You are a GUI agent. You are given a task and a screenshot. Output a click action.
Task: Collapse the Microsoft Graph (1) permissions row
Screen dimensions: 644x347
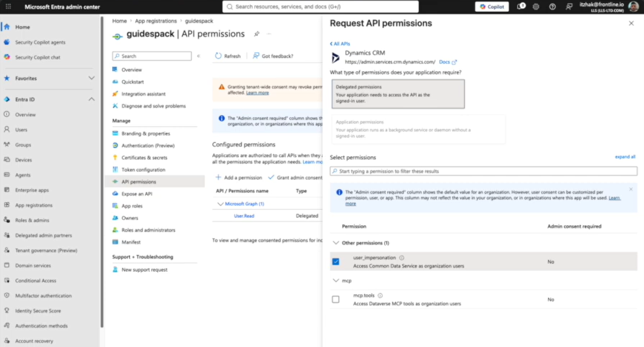click(220, 204)
